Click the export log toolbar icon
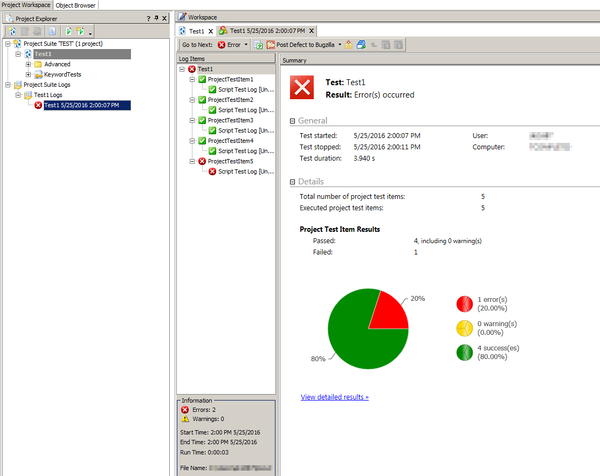Viewport: 600px width, 476px height. pyautogui.click(x=258, y=45)
